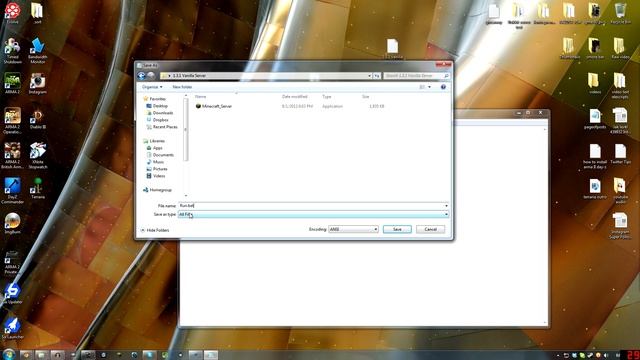Select Homegroup in the navigation pane
Image resolution: width=640 pixels, height=360 pixels.
tap(160, 190)
